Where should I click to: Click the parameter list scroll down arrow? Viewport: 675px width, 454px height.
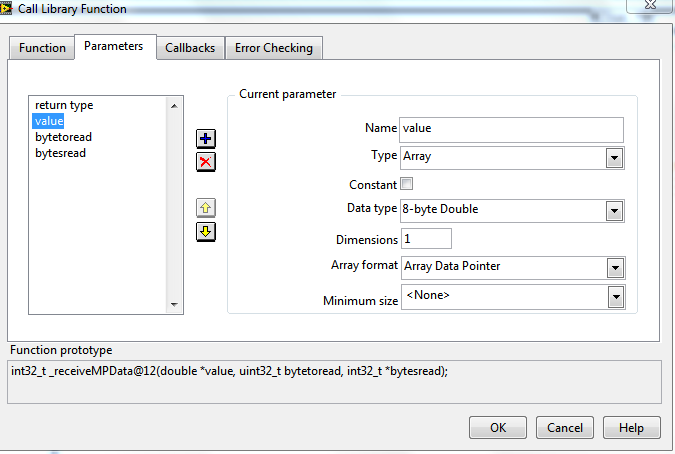point(174,304)
